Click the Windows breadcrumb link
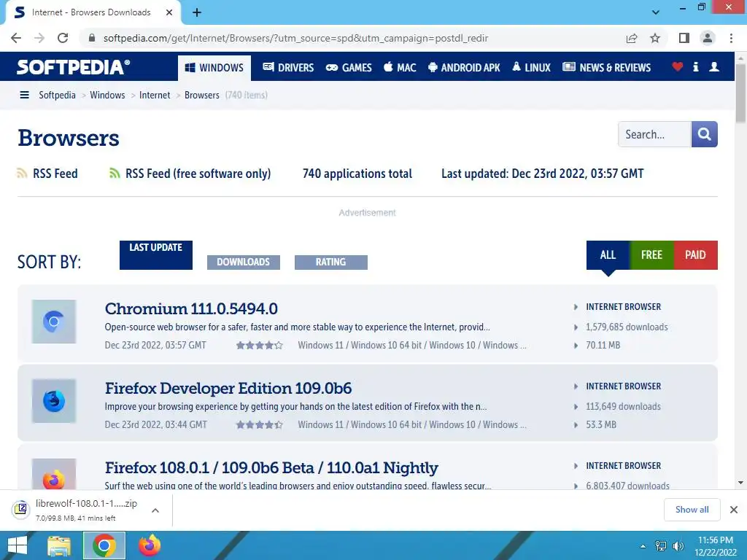 [x=107, y=96]
